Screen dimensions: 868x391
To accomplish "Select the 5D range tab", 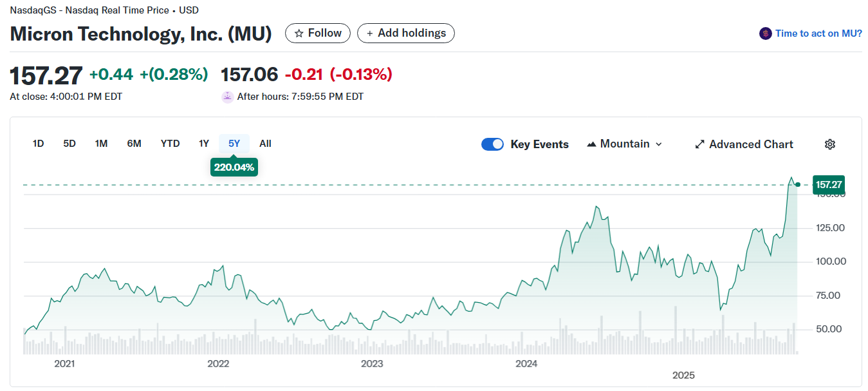I will pos(69,144).
